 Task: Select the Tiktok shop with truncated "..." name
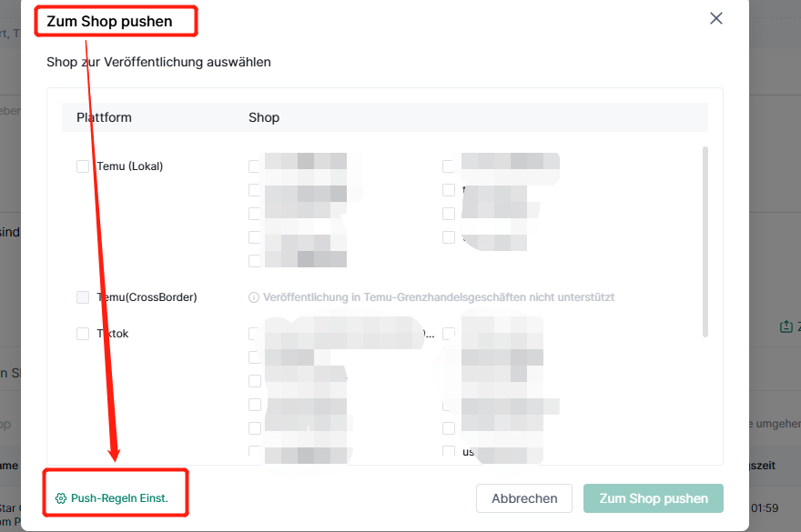[254, 334]
